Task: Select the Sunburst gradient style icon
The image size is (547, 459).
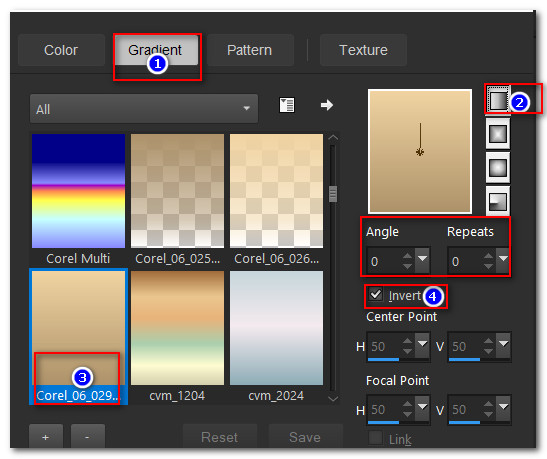Action: click(x=498, y=168)
